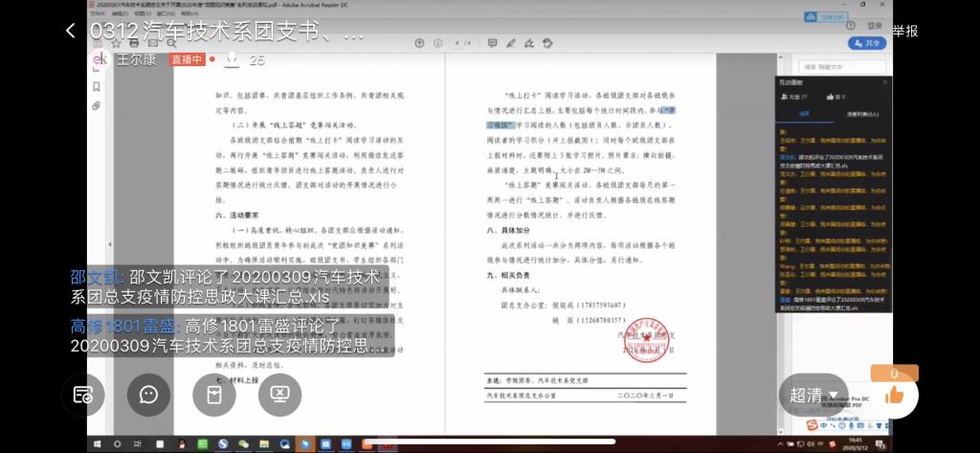
Task: Open the bookmark icon in Acrobat sidebar
Action: tap(96, 86)
